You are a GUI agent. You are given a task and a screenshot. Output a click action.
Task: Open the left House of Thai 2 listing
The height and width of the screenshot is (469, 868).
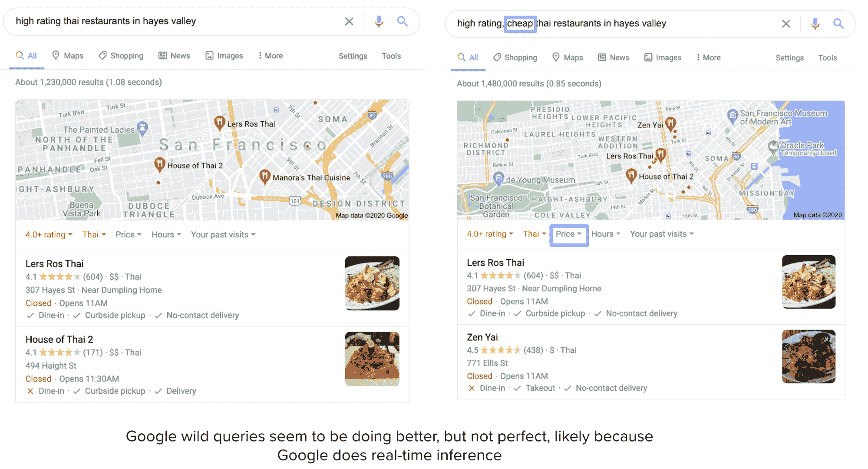(x=59, y=339)
